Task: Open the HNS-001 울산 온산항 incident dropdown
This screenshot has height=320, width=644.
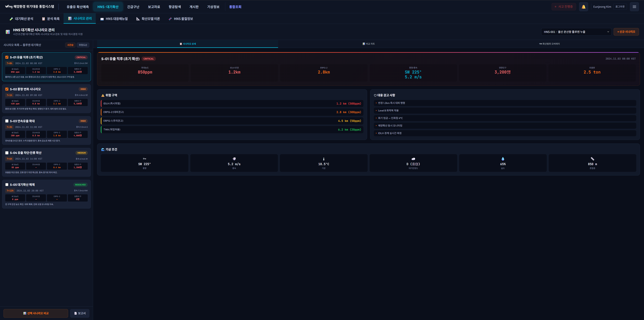Action: 576,32
